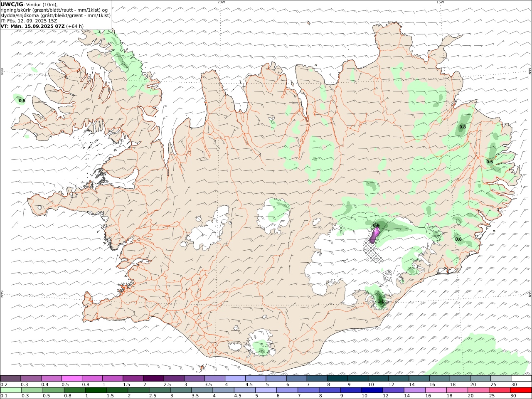Click the 15W longitude label
Screen dimensions: 532x399
coord(440,2)
